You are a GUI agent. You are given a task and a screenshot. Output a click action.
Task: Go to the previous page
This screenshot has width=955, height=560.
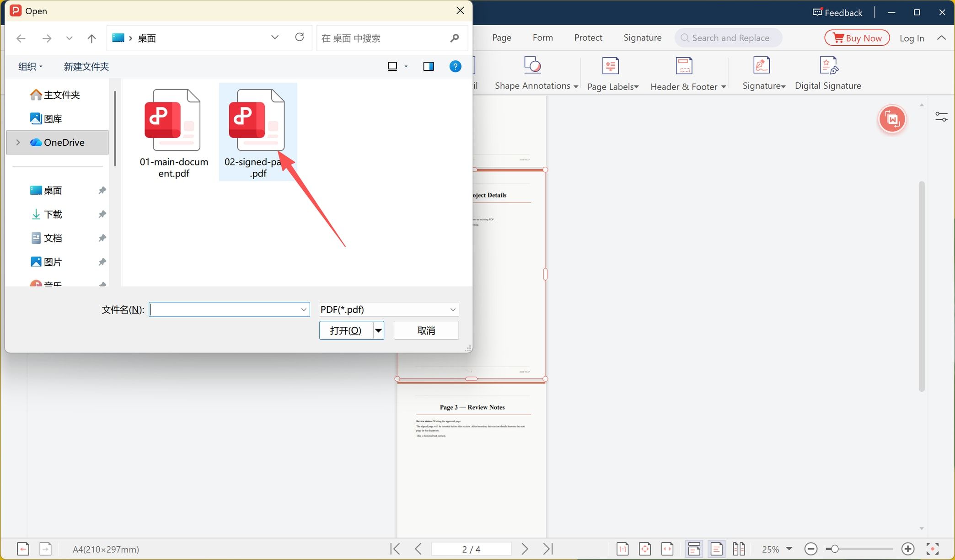[x=418, y=549]
